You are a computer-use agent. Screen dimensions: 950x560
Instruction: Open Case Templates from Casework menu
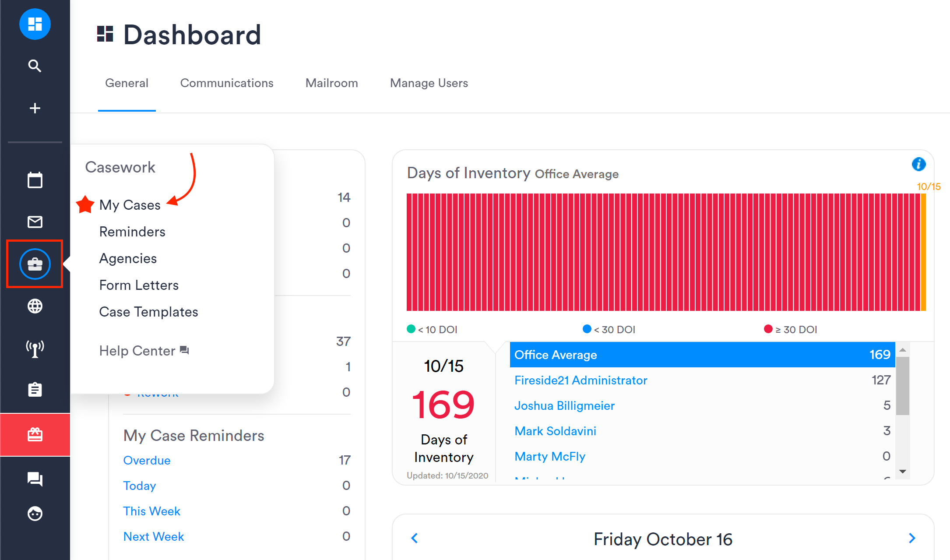[148, 312]
